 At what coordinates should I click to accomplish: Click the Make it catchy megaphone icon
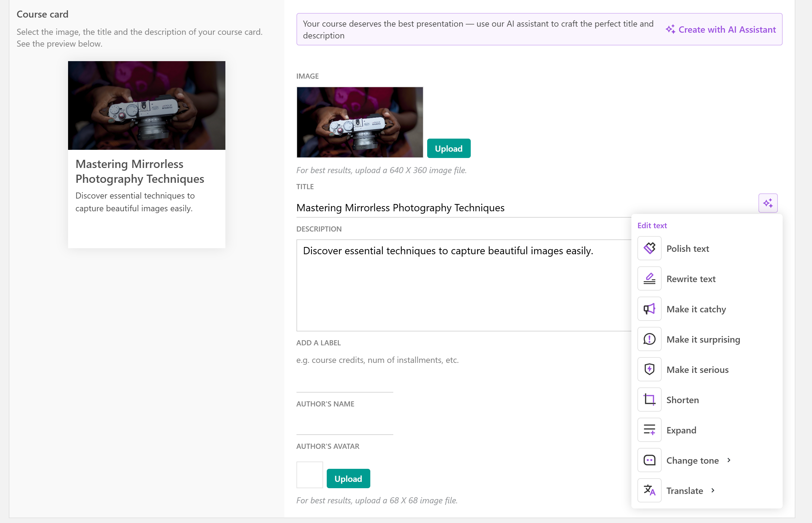coord(649,309)
